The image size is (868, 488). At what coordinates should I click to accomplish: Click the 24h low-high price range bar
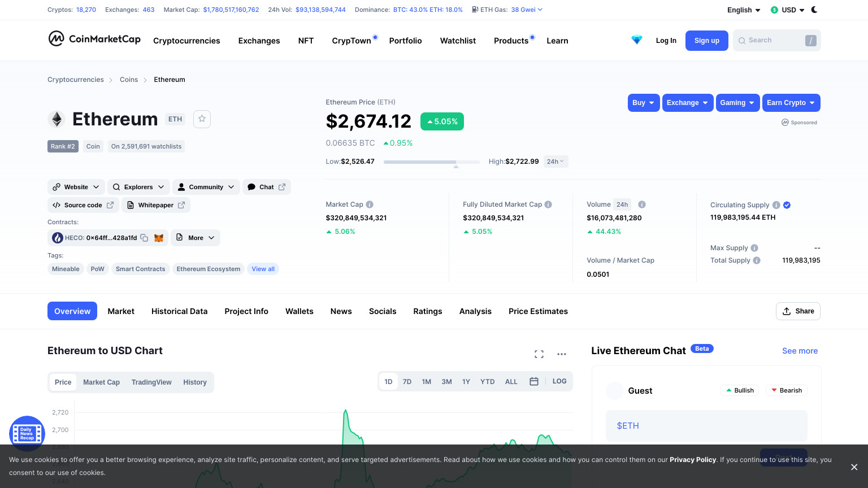click(x=432, y=162)
